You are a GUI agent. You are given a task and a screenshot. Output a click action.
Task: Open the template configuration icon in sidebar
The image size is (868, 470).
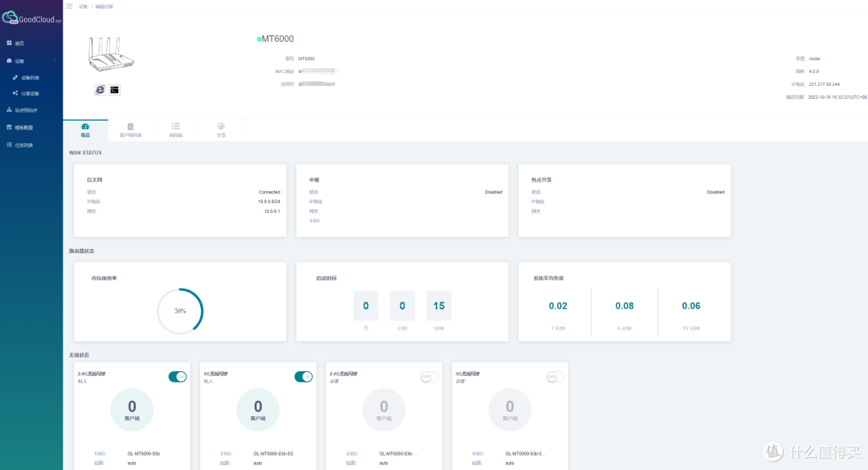(9, 127)
